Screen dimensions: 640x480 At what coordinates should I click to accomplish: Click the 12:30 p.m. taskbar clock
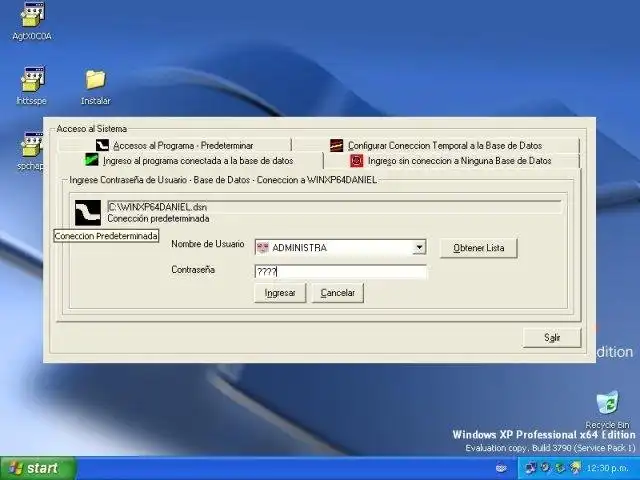607,468
